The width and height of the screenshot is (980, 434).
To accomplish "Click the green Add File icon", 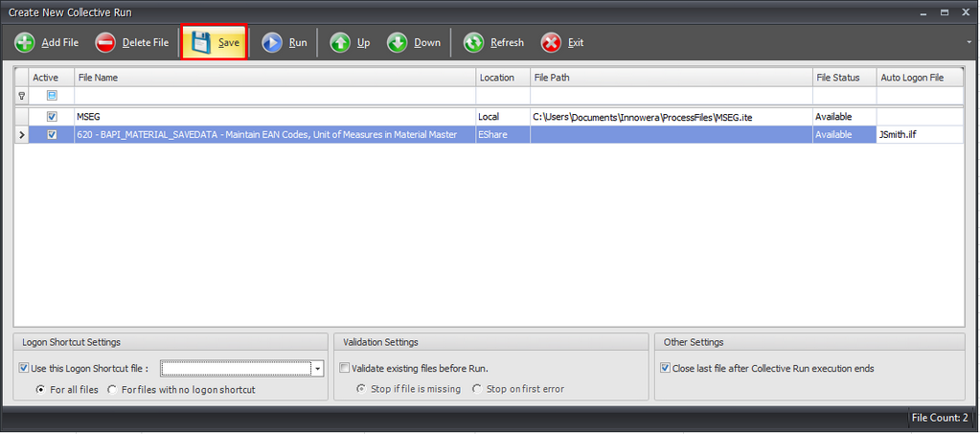I will [x=25, y=43].
